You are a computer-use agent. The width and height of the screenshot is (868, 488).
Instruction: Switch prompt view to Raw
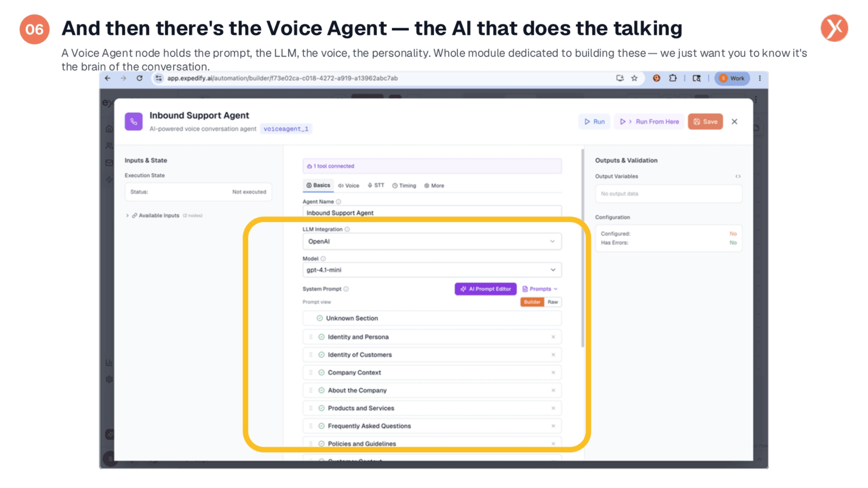[553, 302]
